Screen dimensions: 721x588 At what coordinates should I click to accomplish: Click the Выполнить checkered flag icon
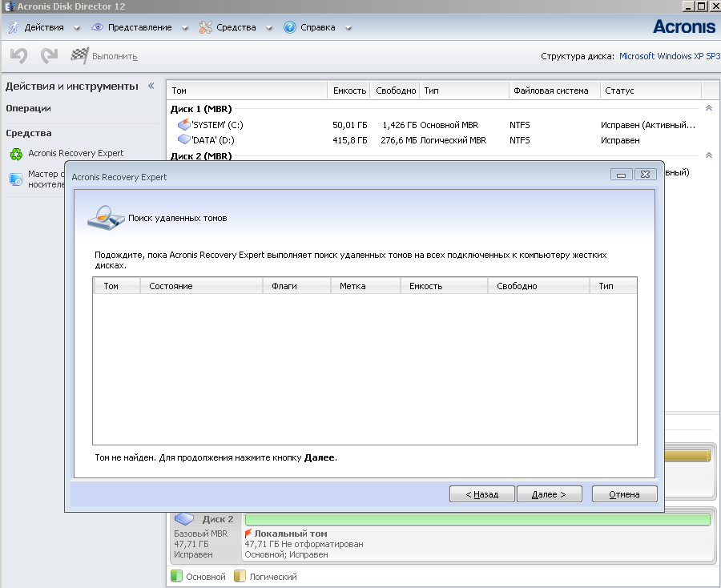[79, 55]
